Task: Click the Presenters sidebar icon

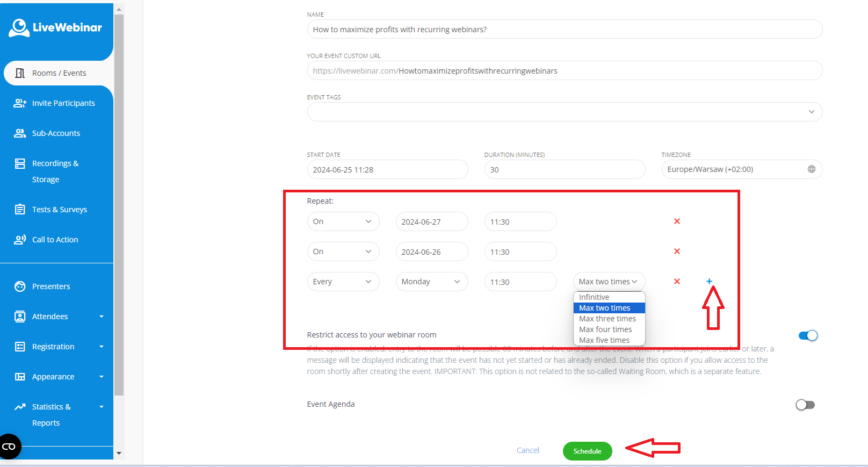Action: pyautogui.click(x=20, y=286)
